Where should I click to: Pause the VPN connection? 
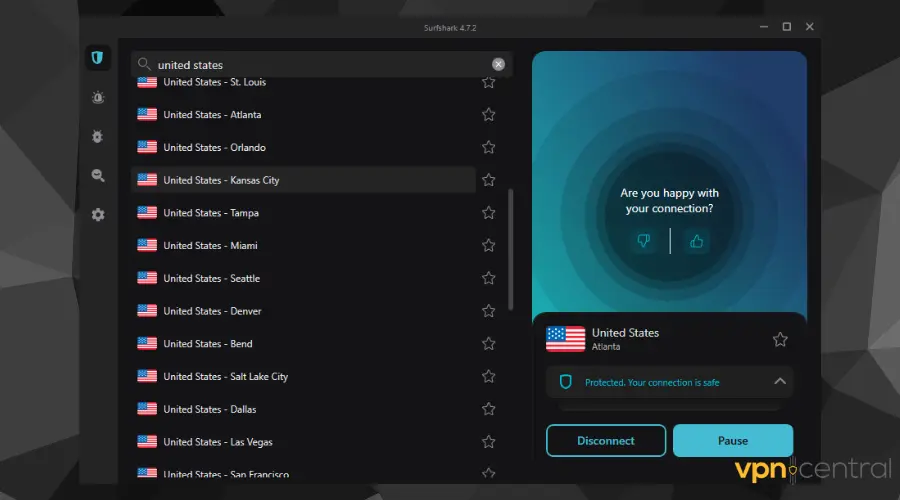click(x=733, y=441)
